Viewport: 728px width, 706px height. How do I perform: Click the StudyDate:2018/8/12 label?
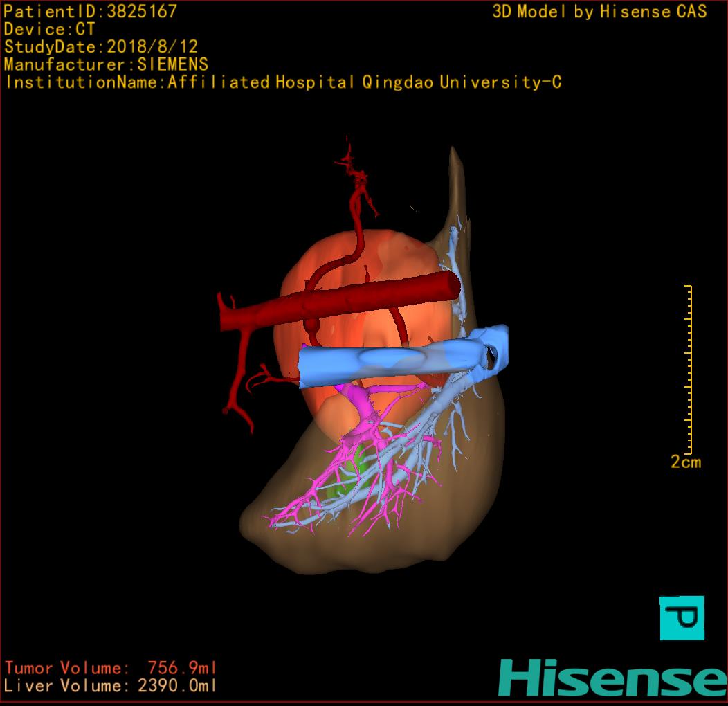tap(101, 47)
